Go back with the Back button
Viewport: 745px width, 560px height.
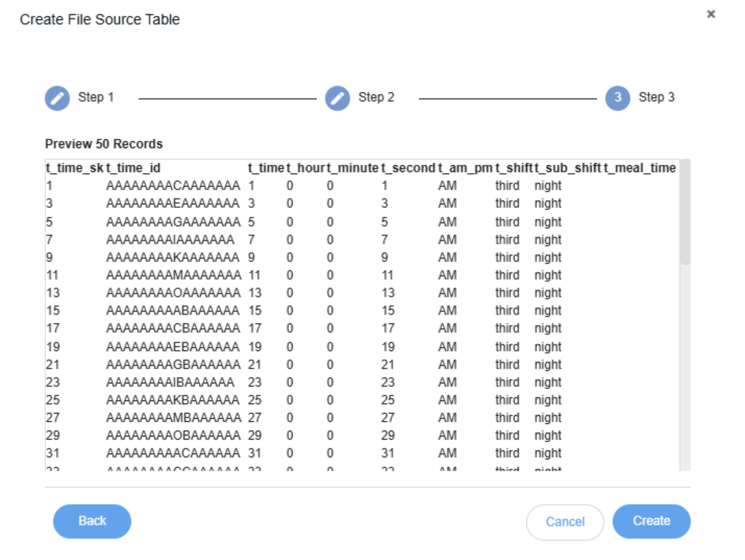(x=92, y=521)
